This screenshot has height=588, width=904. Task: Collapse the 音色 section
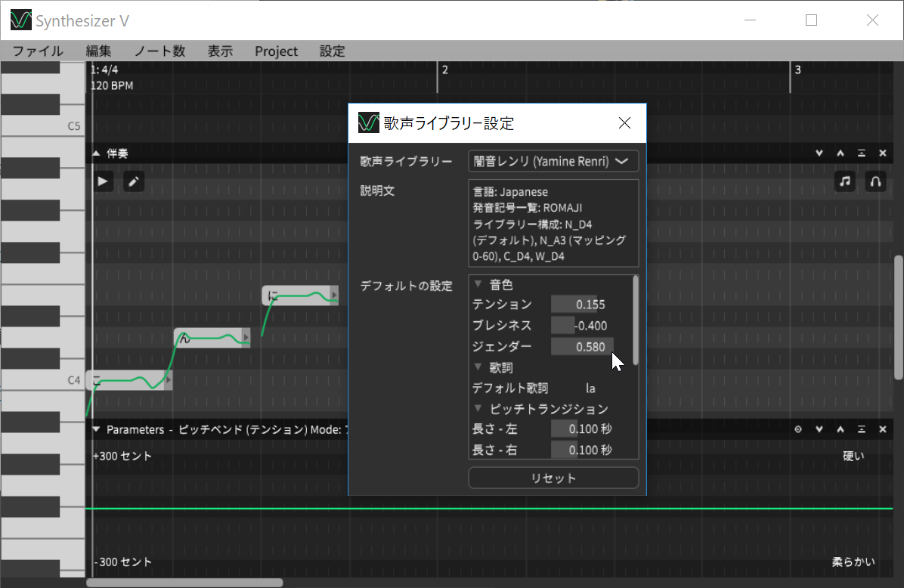coord(478,284)
